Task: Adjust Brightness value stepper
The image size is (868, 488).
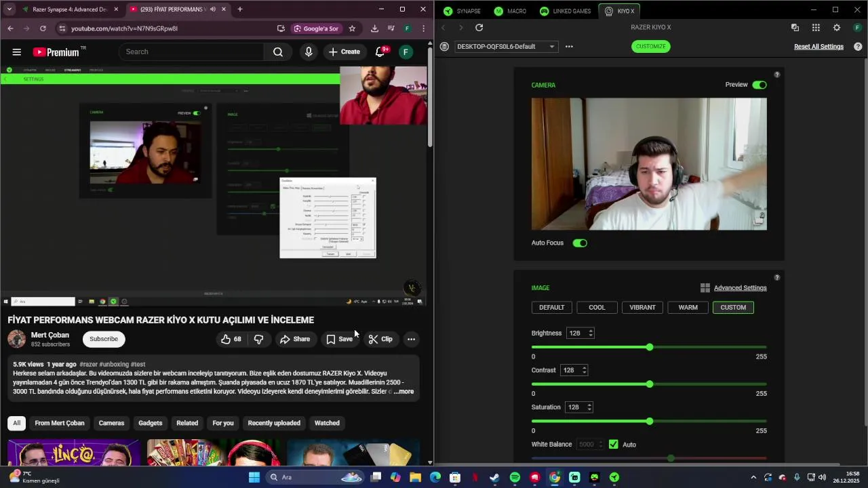Action: click(x=591, y=333)
